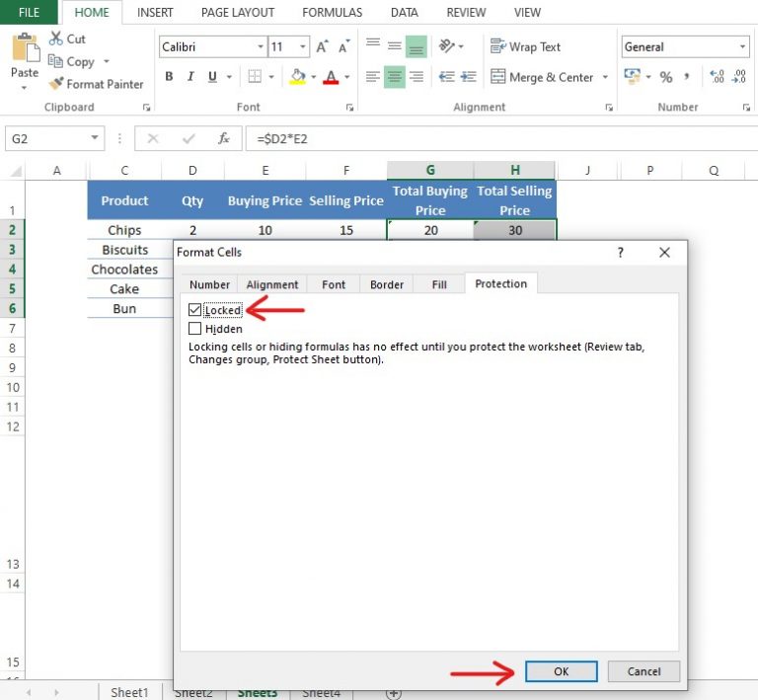Toggle Wrap Text in Alignment group
Viewport: 758px width, 700px height.
tap(525, 46)
